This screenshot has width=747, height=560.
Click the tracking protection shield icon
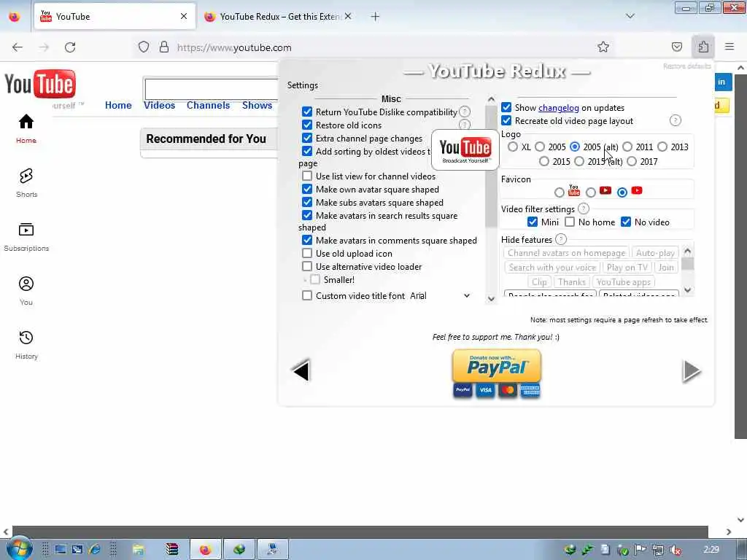(x=144, y=47)
